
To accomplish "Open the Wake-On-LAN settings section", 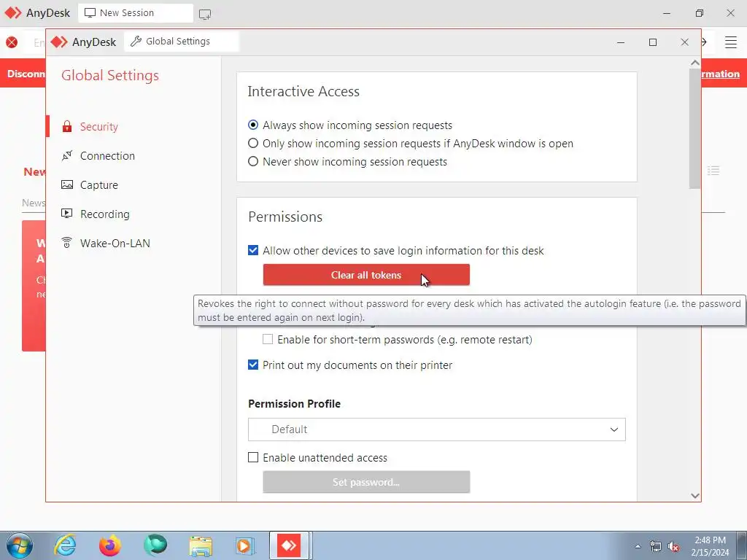I will point(115,243).
